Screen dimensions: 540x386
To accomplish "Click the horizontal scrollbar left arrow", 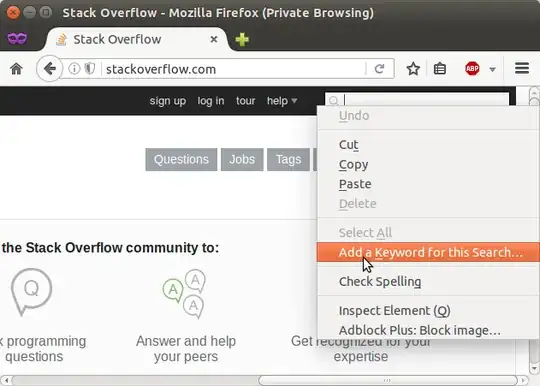I will [x=6, y=380].
